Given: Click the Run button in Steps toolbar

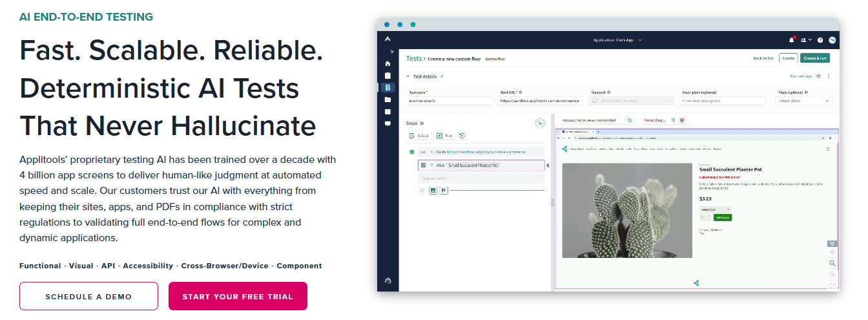Looking at the screenshot, I should [444, 136].
